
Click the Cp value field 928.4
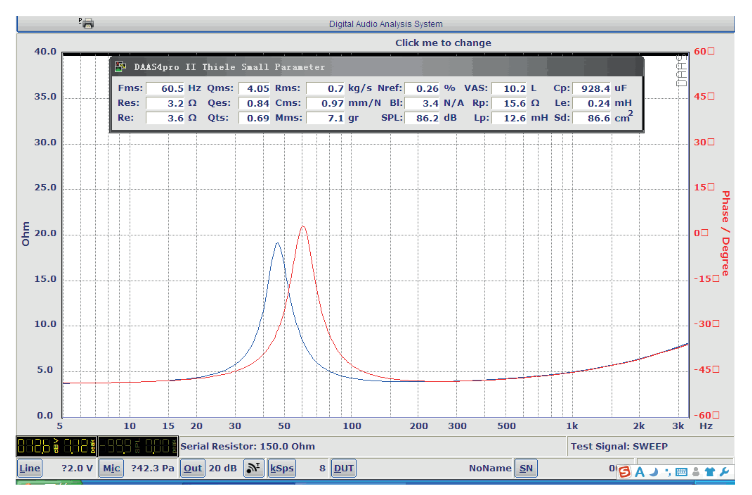592,88
